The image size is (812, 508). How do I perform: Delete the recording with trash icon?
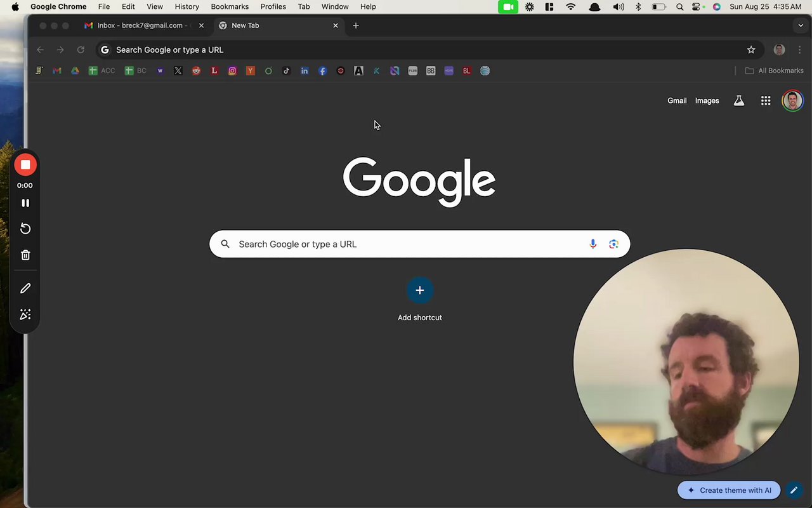pyautogui.click(x=25, y=255)
